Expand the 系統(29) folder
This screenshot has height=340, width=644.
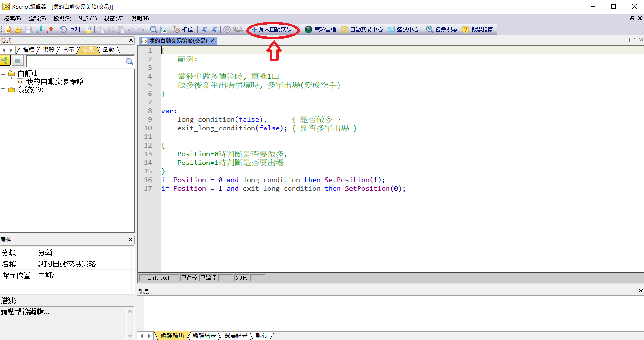(x=4, y=90)
